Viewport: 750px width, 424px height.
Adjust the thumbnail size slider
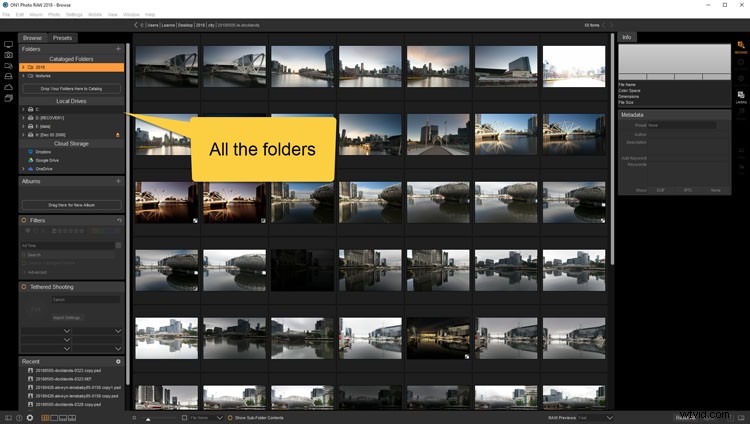[x=148, y=419]
